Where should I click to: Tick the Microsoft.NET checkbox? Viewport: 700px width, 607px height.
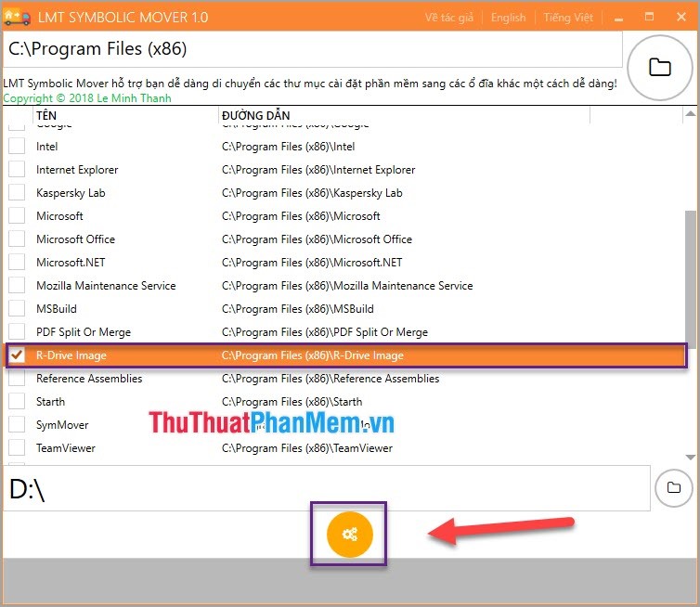click(x=17, y=262)
